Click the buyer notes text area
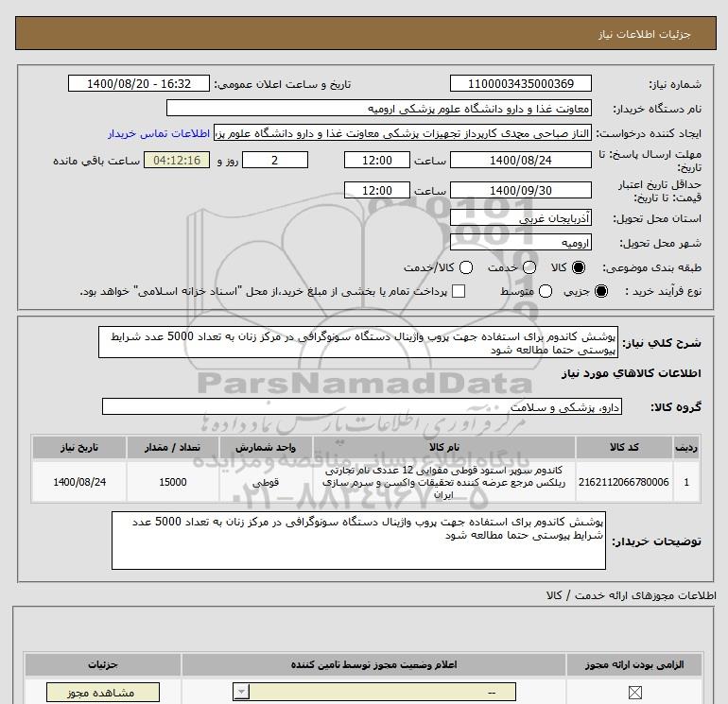728x704 pixels. 358,541
